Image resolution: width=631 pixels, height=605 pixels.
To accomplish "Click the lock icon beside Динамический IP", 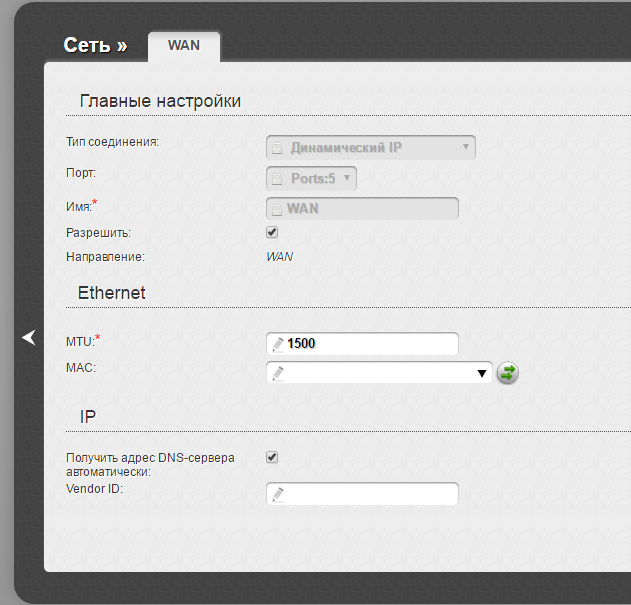I will 278,148.
